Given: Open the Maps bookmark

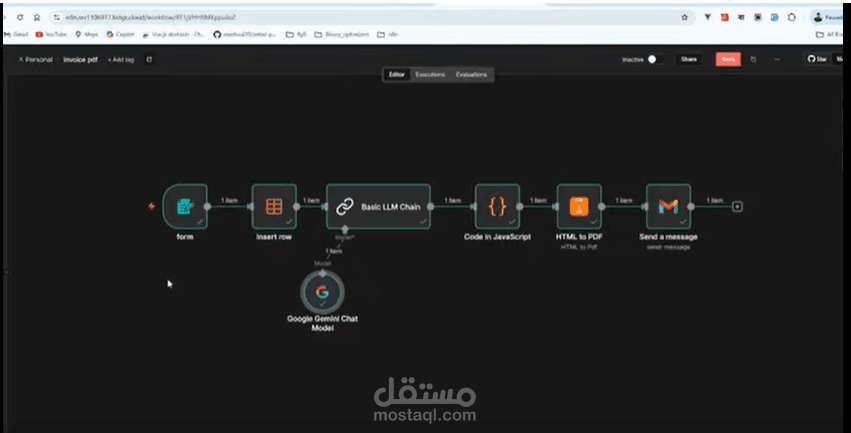Looking at the screenshot, I should click(x=87, y=34).
